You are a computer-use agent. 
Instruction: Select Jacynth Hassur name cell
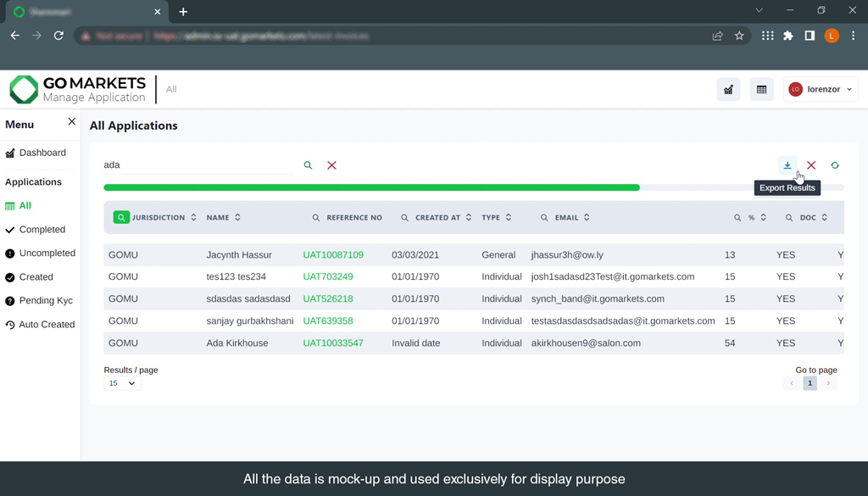pos(238,254)
